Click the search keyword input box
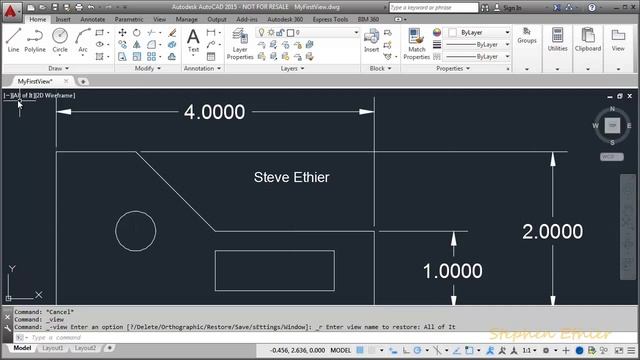 click(433, 8)
